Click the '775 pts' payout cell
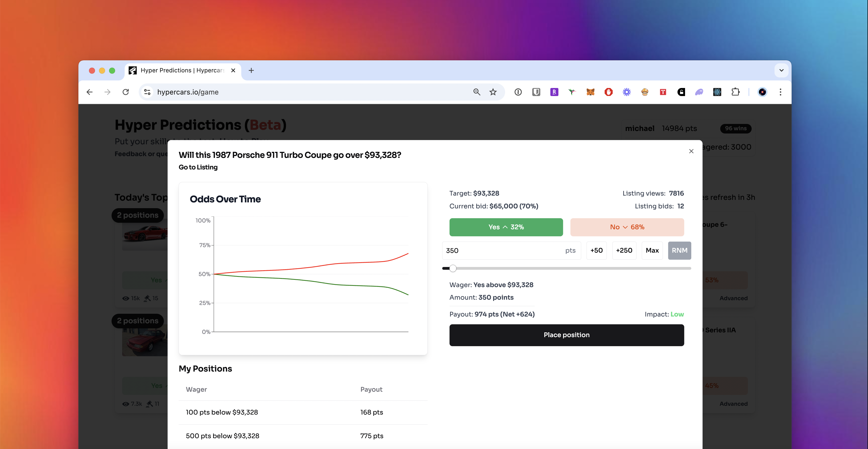 [372, 436]
